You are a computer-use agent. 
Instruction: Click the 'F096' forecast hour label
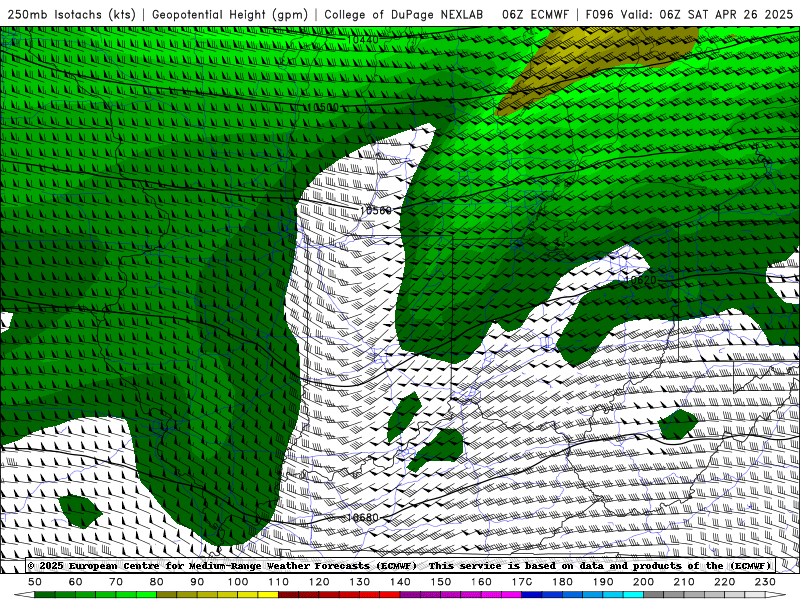click(599, 14)
